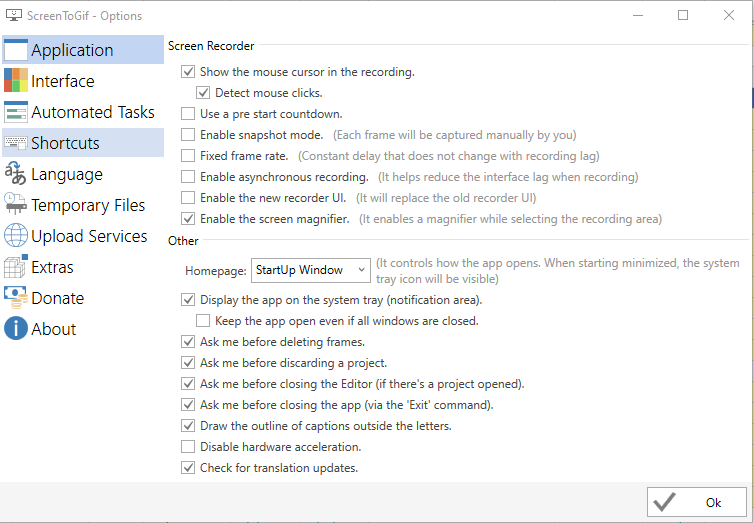Click the Extras cube icon
This screenshot has width=754, height=523.
pos(16,267)
